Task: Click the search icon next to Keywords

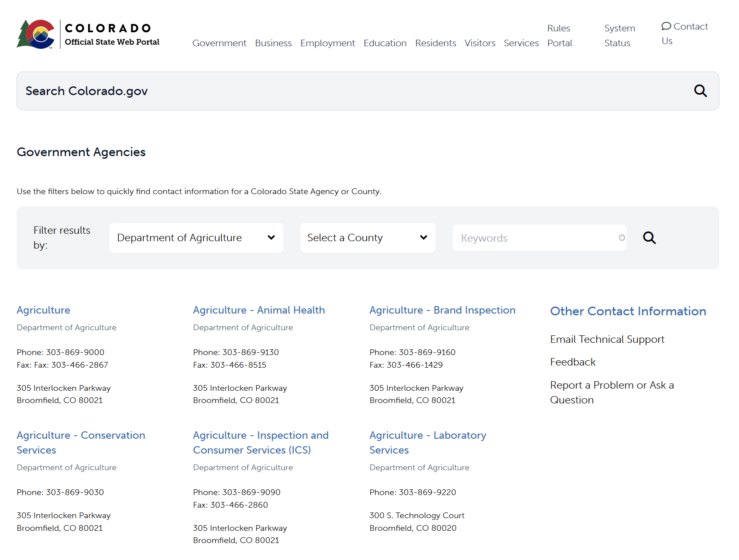Action: tap(649, 238)
